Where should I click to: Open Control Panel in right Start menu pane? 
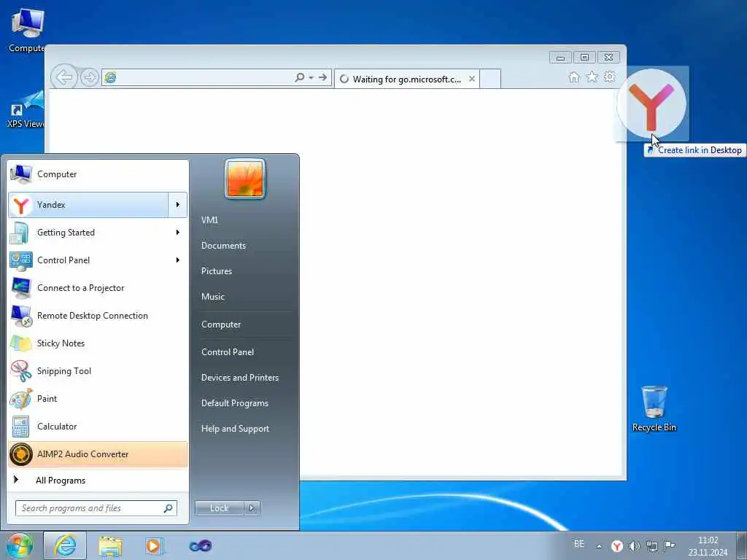tap(228, 352)
